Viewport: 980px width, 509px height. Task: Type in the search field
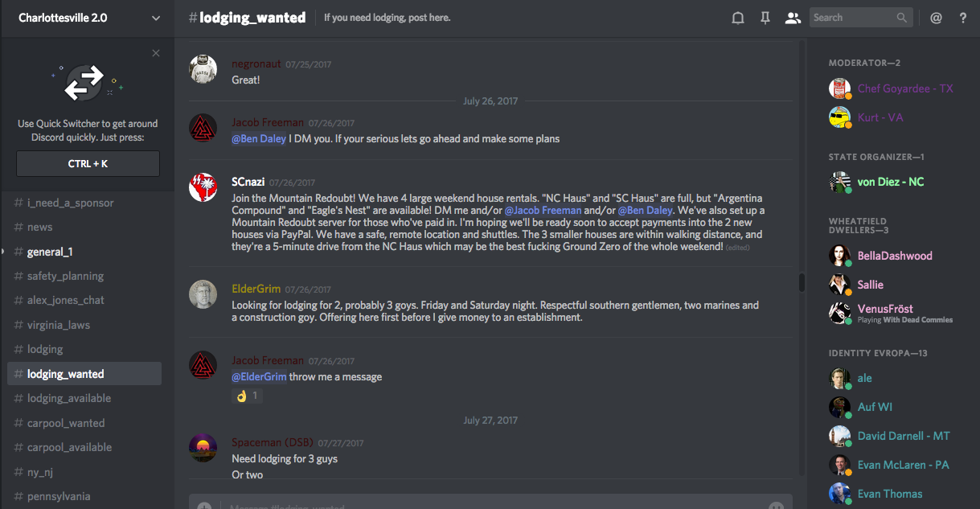pyautogui.click(x=852, y=18)
